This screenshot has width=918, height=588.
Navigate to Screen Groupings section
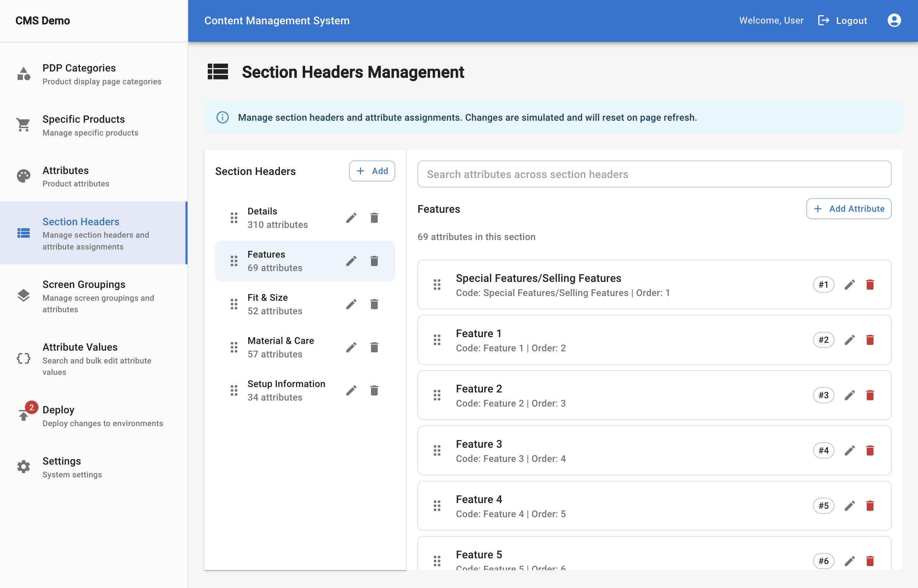[84, 284]
